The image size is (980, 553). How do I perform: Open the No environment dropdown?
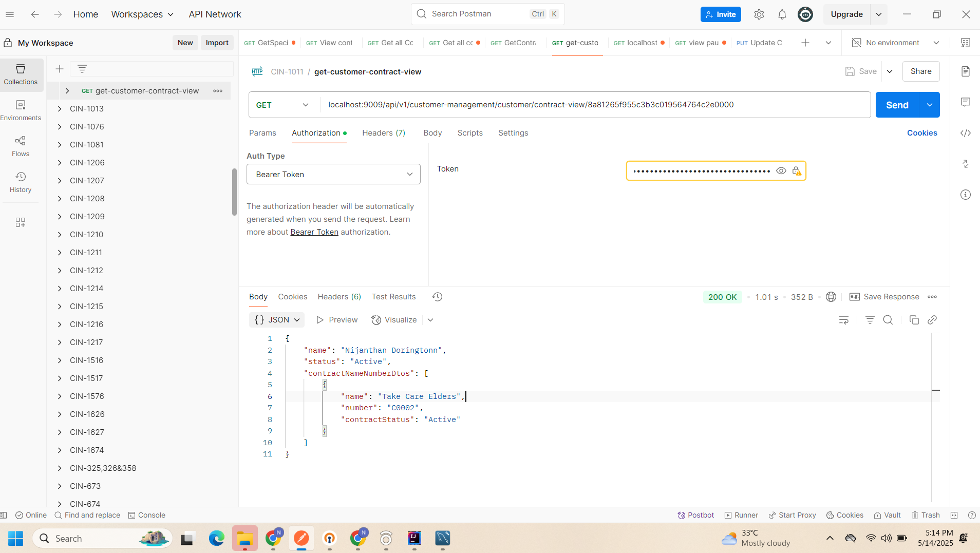click(896, 43)
